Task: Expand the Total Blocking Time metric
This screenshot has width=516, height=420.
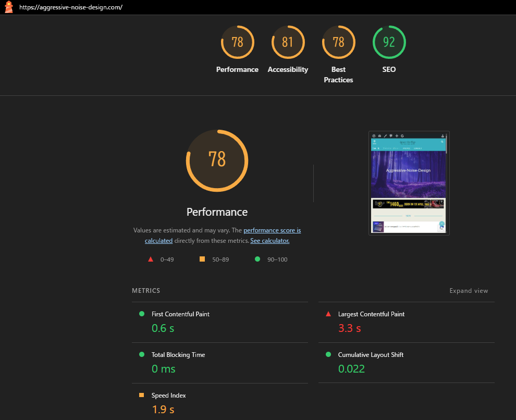Action: (x=178, y=355)
